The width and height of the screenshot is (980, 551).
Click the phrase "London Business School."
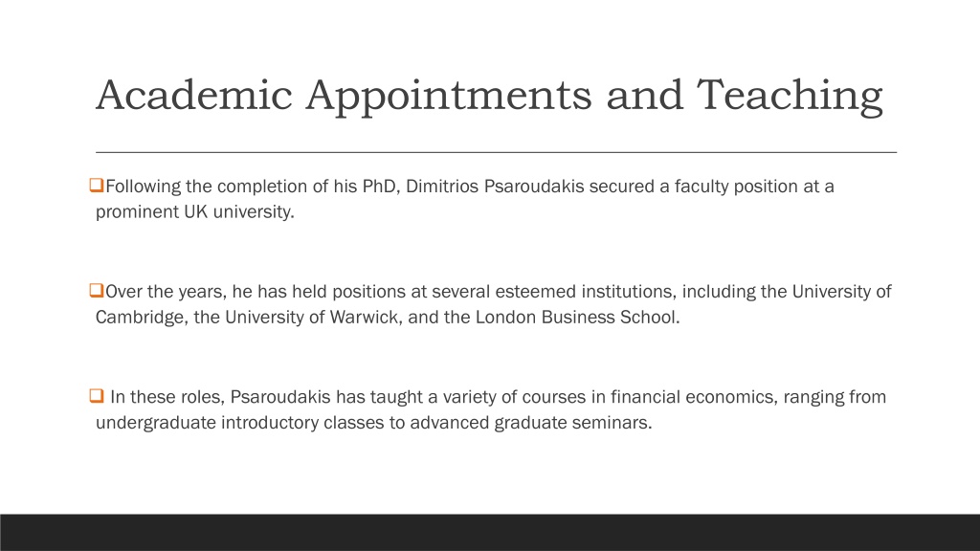point(577,318)
